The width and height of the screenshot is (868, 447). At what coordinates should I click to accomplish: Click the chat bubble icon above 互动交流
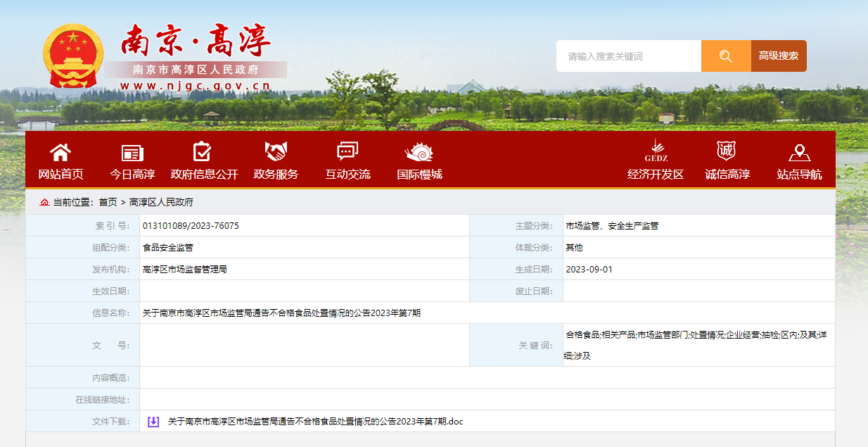pyautogui.click(x=347, y=151)
